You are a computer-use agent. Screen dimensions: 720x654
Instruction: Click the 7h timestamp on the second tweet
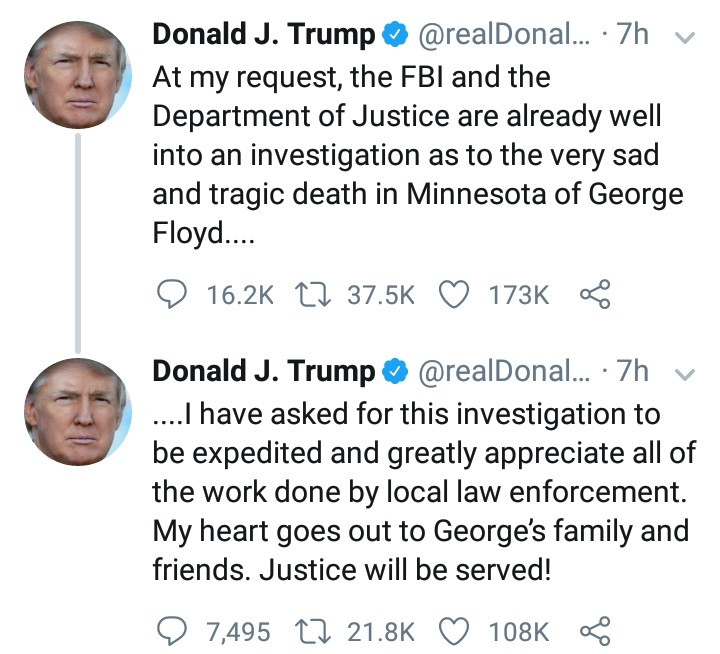point(634,372)
